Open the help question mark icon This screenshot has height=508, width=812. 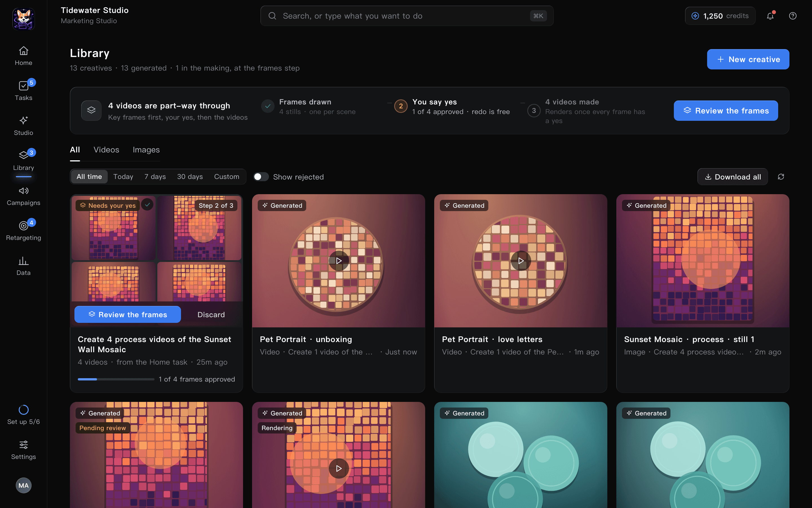(x=793, y=16)
